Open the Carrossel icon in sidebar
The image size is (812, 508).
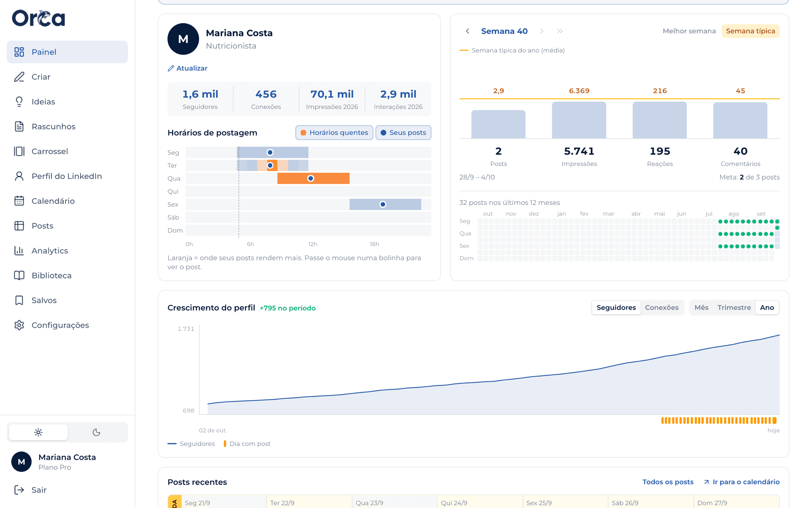click(x=19, y=151)
